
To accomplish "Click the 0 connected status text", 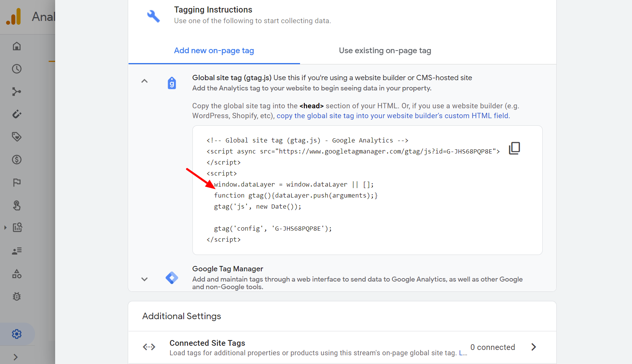I will coord(493,347).
